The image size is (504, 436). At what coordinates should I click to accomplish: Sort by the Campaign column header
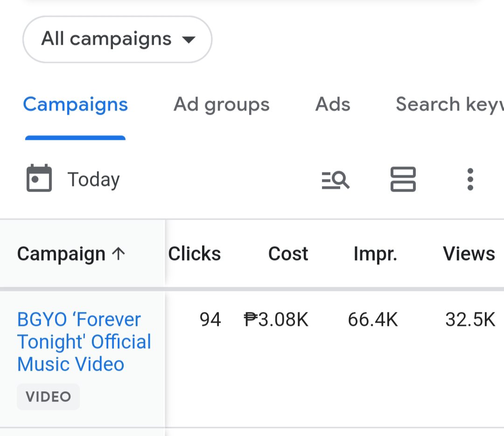click(61, 254)
